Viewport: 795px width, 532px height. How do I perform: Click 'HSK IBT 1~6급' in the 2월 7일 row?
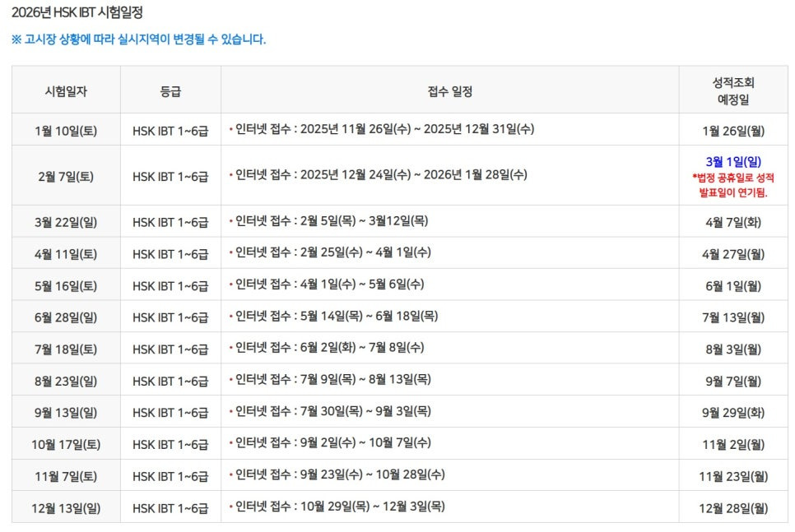coord(170,176)
